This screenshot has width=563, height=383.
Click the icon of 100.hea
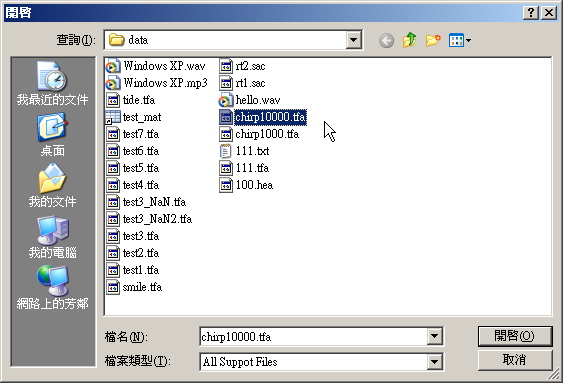(226, 185)
